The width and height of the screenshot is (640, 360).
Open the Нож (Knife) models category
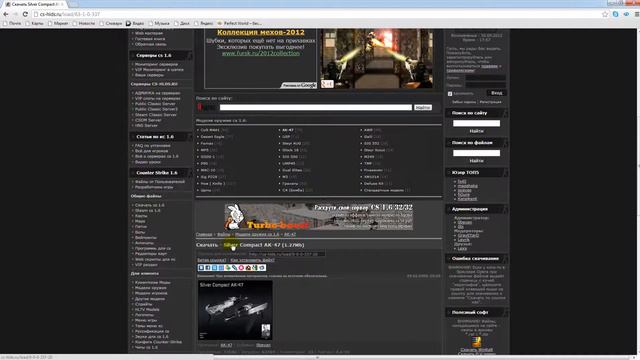coord(213,184)
